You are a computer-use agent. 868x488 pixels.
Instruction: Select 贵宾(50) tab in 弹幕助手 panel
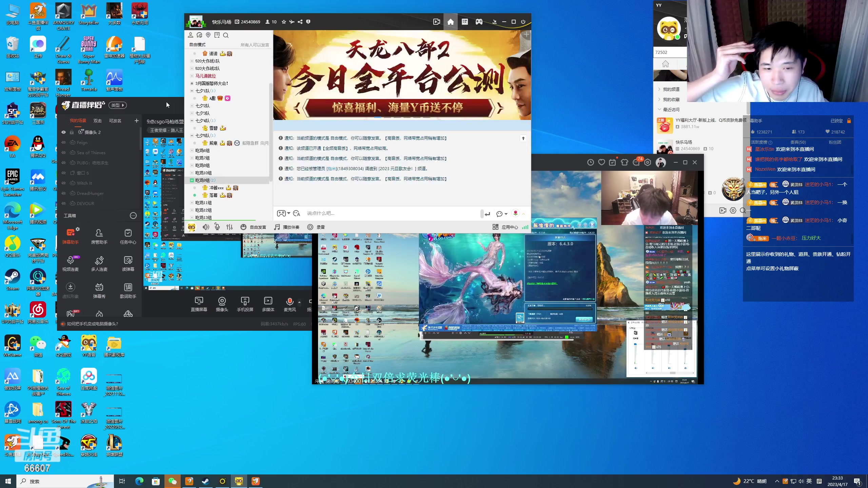coord(798,142)
